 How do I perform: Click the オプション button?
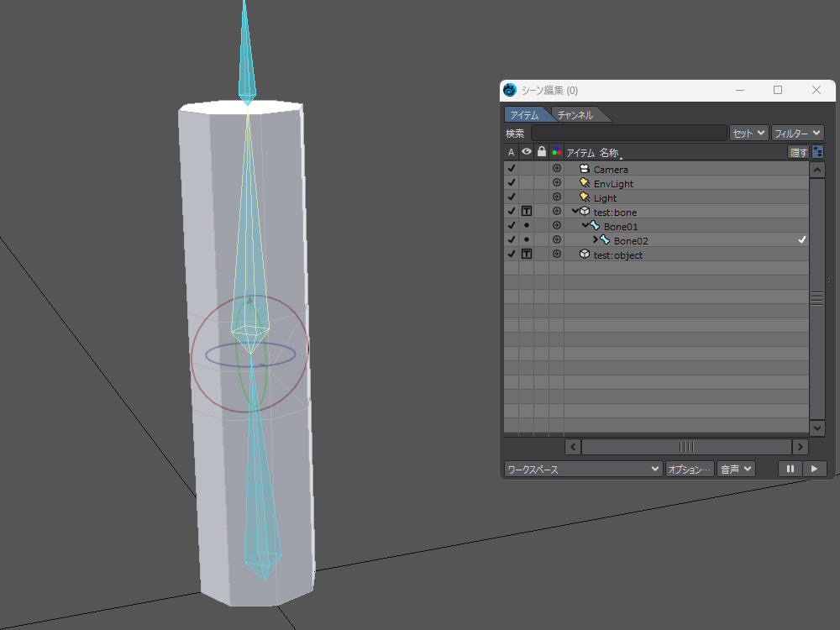click(690, 469)
